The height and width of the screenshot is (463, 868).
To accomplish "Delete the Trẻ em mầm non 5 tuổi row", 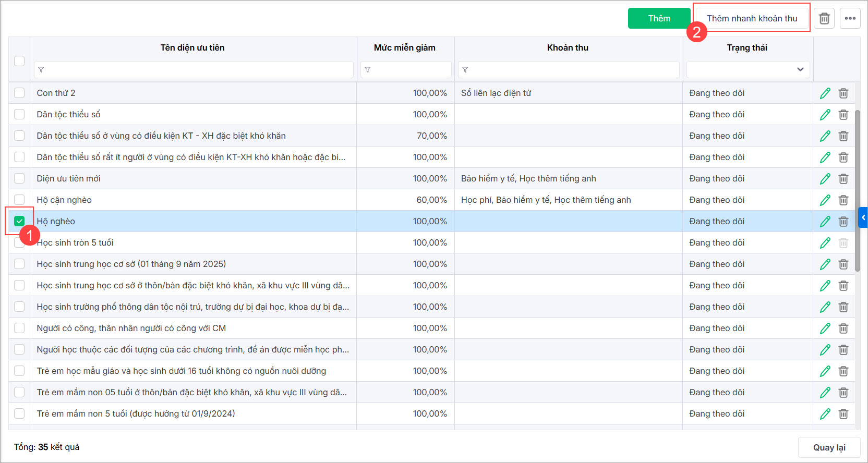I will pos(843,414).
